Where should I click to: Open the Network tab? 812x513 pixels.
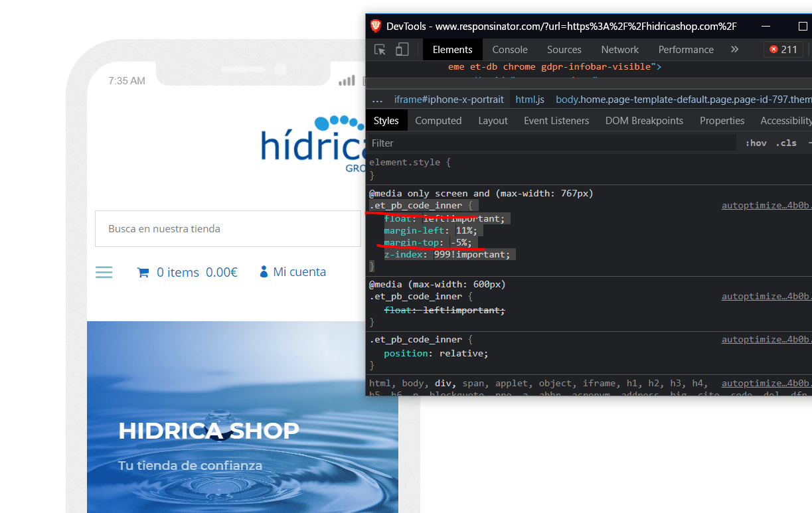(x=620, y=50)
